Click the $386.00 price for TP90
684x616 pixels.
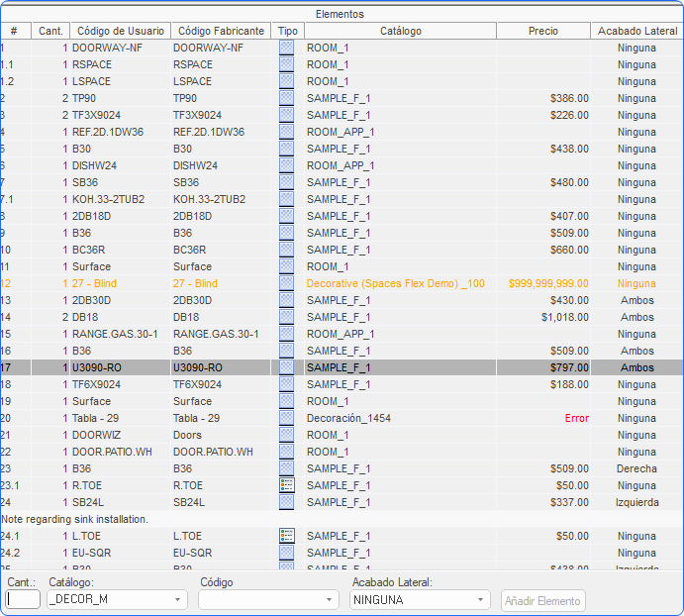[x=569, y=98]
